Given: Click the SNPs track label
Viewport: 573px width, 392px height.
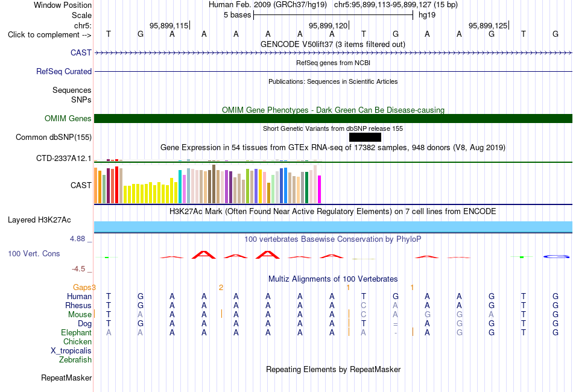Looking at the screenshot, I should pyautogui.click(x=81, y=100).
